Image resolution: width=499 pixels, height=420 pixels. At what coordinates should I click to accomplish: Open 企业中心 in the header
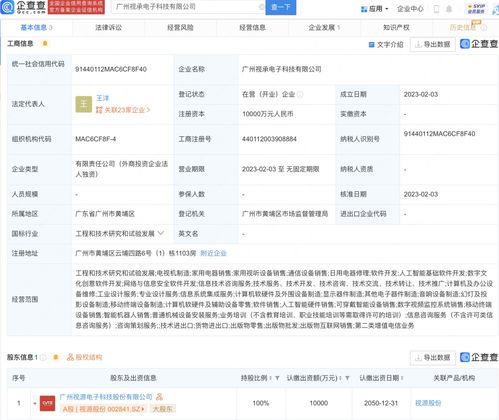coord(410,9)
